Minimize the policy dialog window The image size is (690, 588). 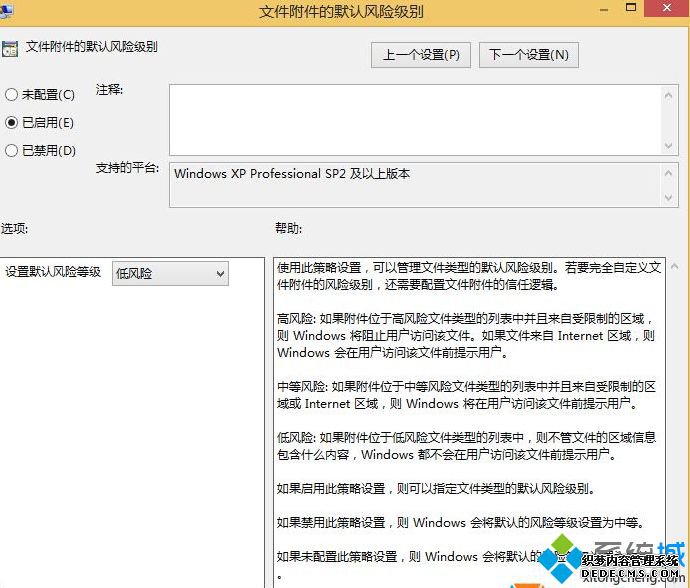(x=604, y=9)
